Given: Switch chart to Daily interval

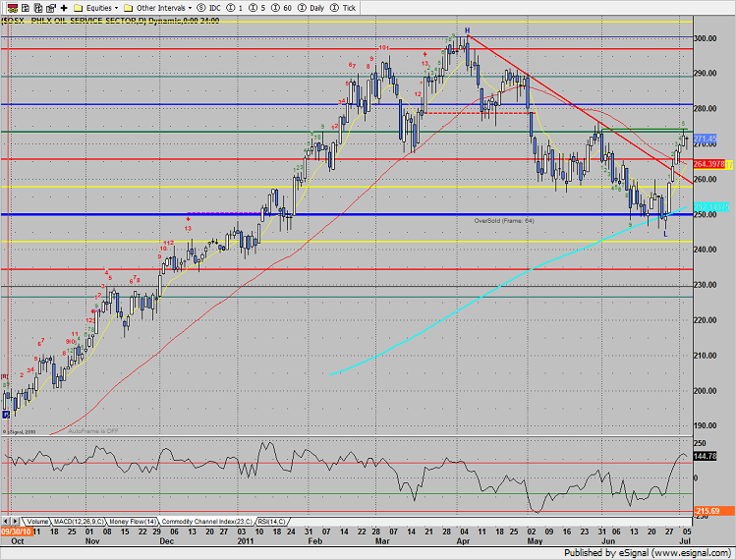Looking at the screenshot, I should tap(311, 8).
